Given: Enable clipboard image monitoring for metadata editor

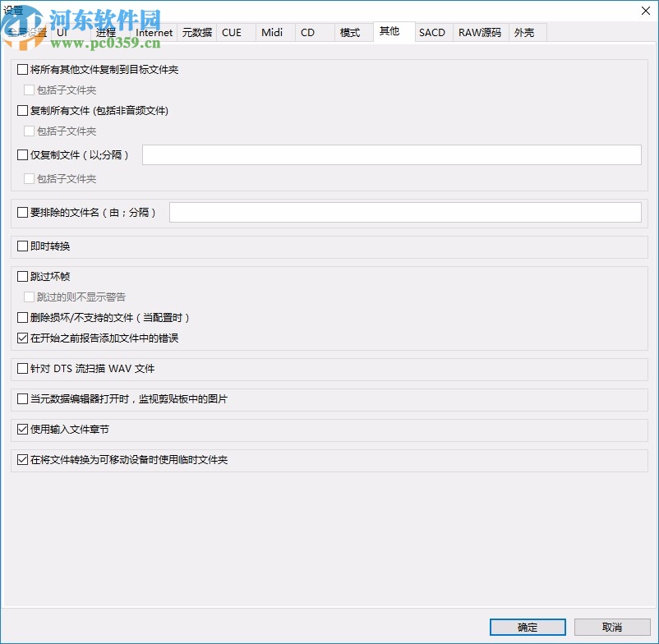Looking at the screenshot, I should point(22,399).
